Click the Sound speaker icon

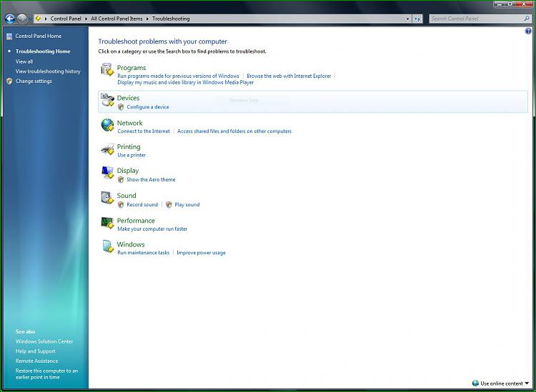tap(107, 197)
